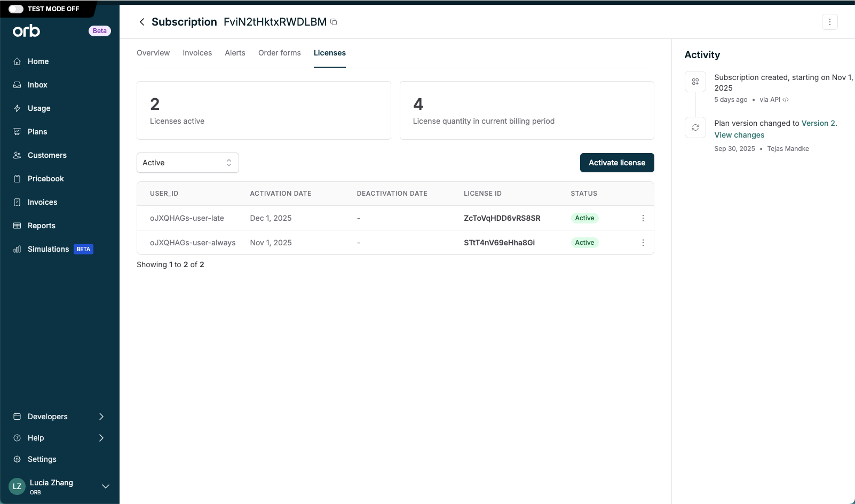The image size is (855, 504).
Task: Click the plan version changed refresh icon
Action: click(695, 127)
